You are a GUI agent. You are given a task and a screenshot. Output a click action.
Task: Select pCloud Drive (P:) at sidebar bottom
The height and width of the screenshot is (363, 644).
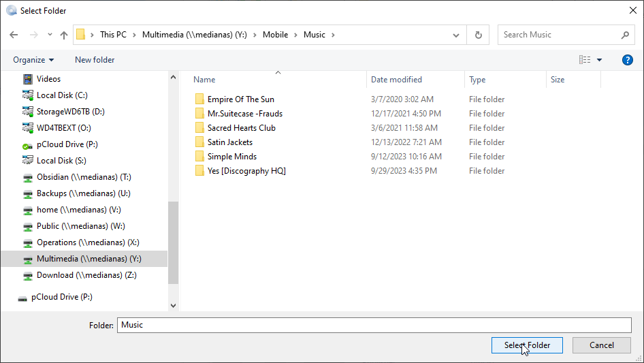pyautogui.click(x=61, y=297)
